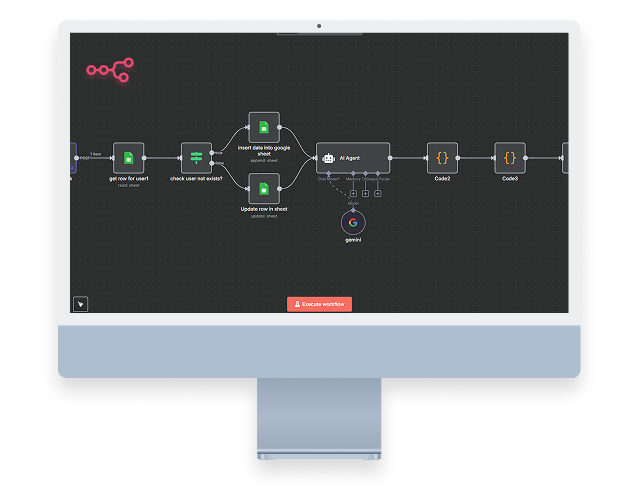The width and height of the screenshot is (640, 493).
Task: Click the true output of the If node
Action: coord(213,153)
